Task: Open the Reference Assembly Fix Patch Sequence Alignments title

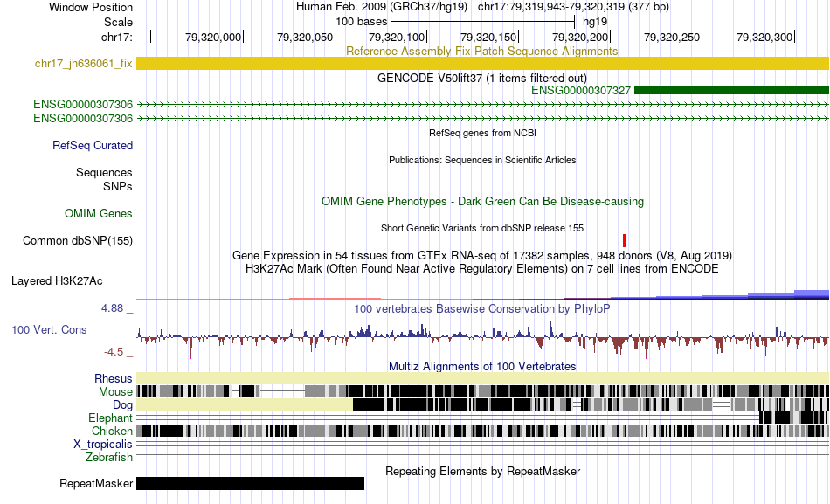Action: [x=481, y=51]
